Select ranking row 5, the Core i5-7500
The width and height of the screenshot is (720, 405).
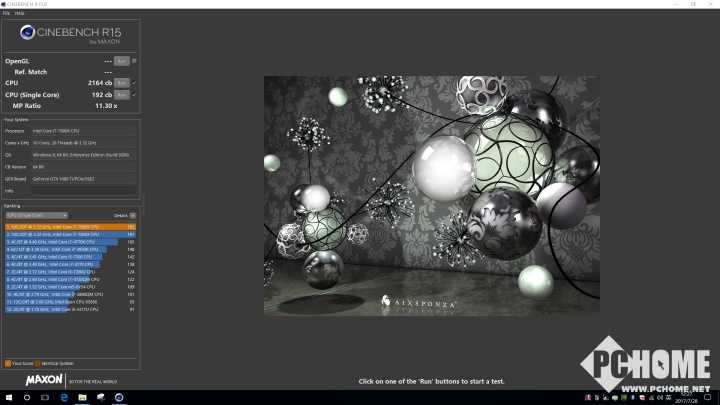[x=71, y=257]
